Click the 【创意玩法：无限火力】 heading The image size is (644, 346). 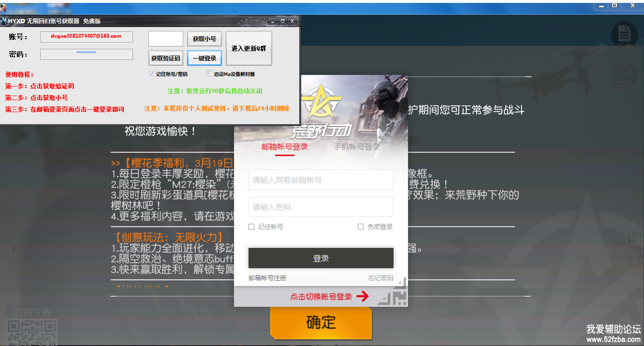coord(168,237)
